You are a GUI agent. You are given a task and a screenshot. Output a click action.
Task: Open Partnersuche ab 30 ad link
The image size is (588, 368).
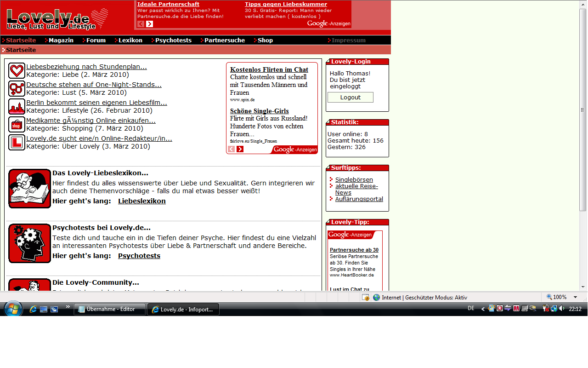(354, 250)
